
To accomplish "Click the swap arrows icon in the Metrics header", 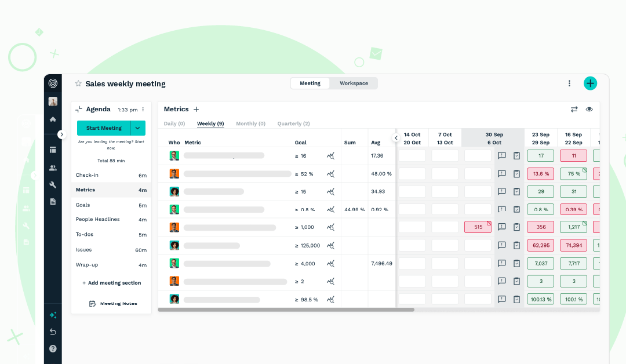I will [x=574, y=109].
